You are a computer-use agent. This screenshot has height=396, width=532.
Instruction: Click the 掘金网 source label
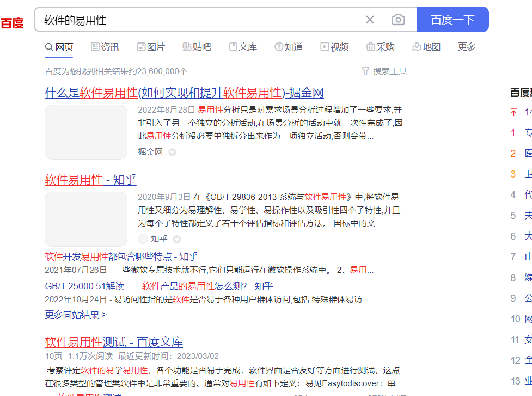coord(150,151)
